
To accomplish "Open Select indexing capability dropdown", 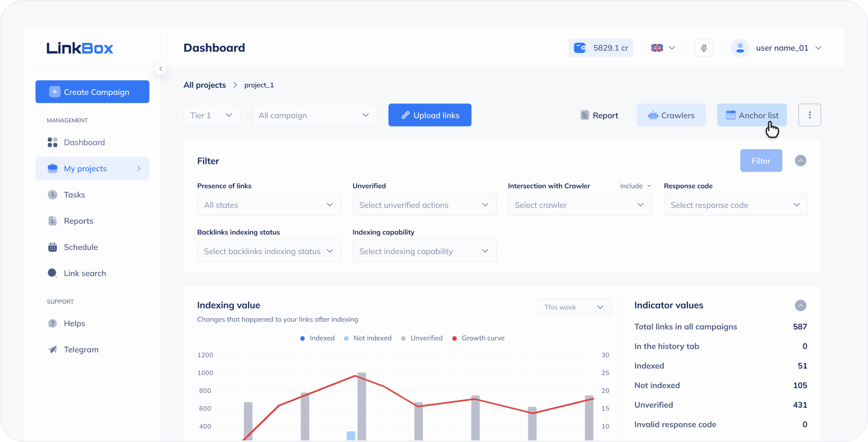I will (x=424, y=251).
